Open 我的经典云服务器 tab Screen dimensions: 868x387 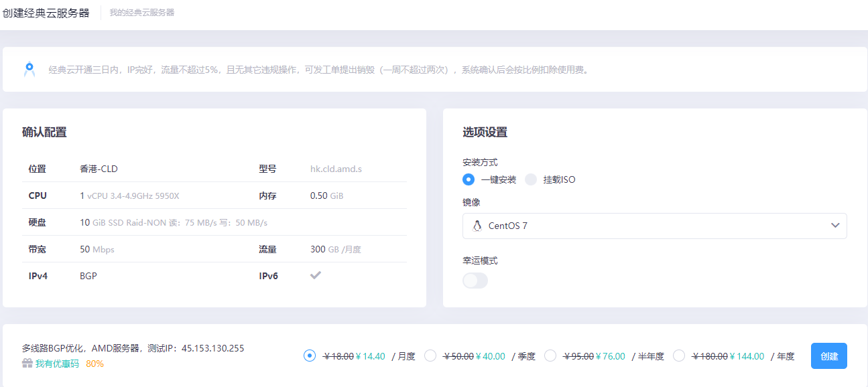pyautogui.click(x=142, y=13)
